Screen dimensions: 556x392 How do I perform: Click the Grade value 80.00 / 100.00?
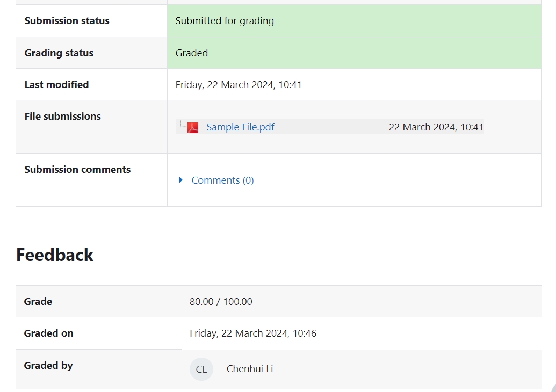pos(221,301)
